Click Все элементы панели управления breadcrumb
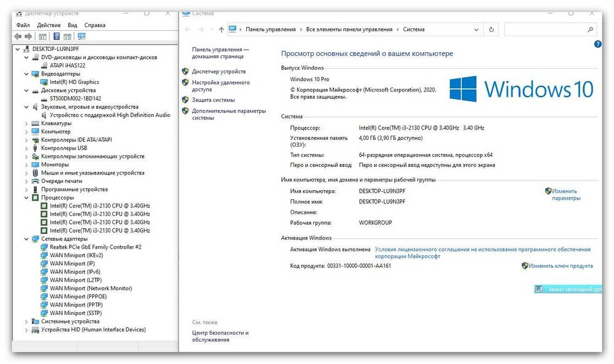614x364 pixels. [349, 29]
